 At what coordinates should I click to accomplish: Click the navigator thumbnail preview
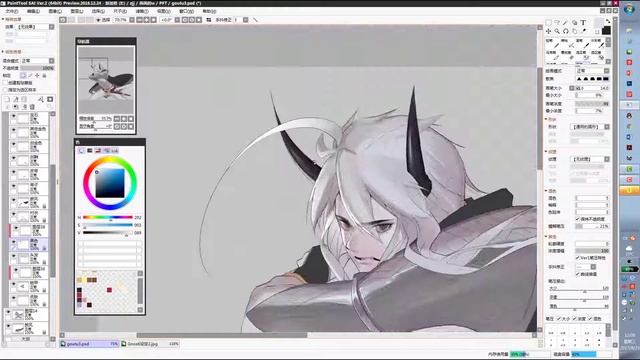click(x=106, y=80)
